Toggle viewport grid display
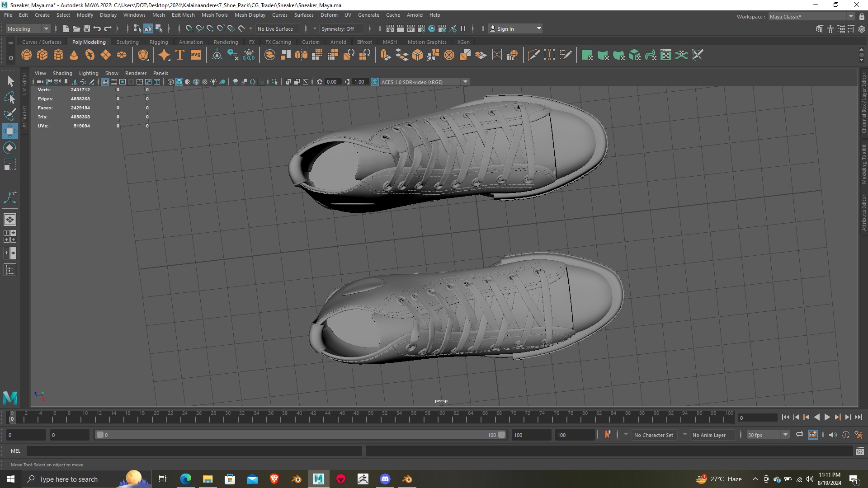 [x=105, y=82]
